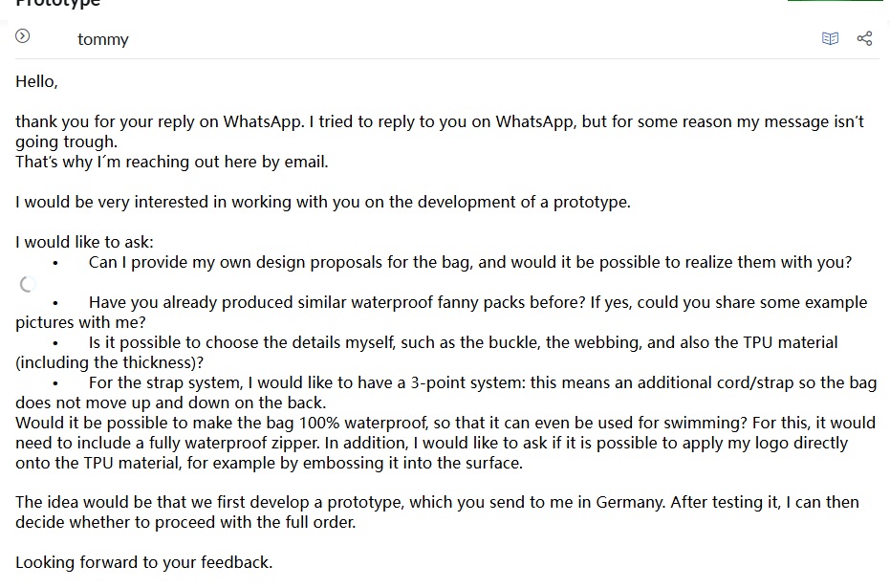Image resolution: width=890 pixels, height=588 pixels.
Task: Click the 'development of a prototype' sentence
Action: click(x=323, y=202)
